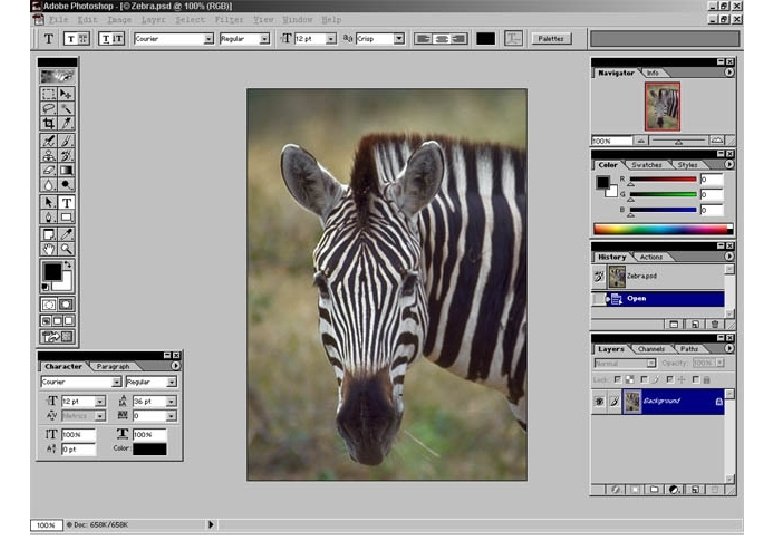The height and width of the screenshot is (540, 780).
Task: Hide the Background layer with eye icon
Action: pyautogui.click(x=600, y=400)
